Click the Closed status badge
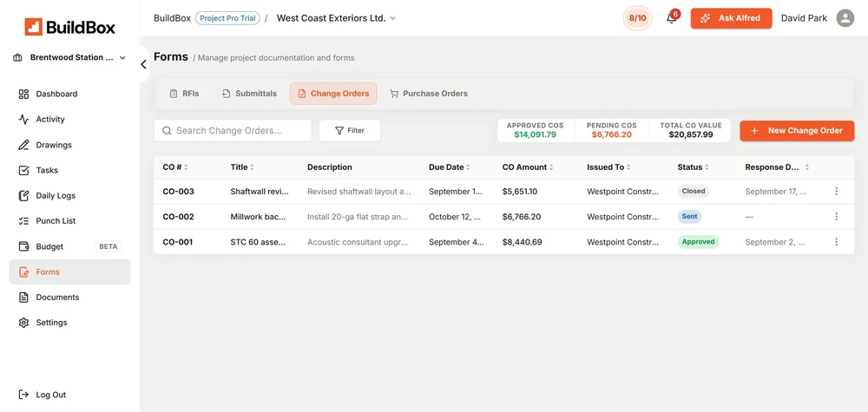 (693, 192)
